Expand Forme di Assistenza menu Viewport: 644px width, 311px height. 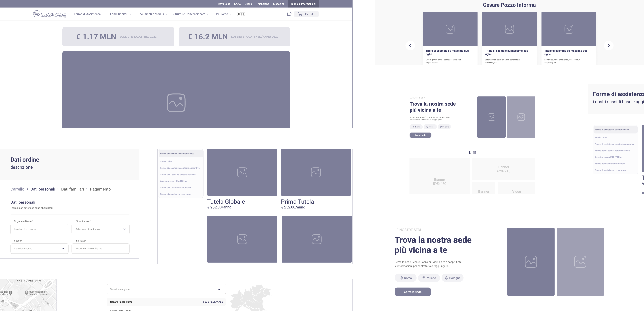coord(89,14)
